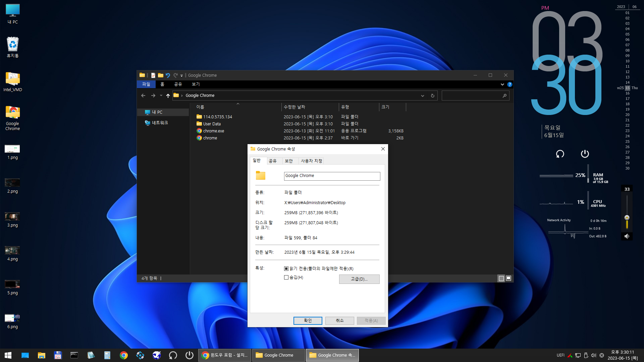Select the 6.png desktop thumbnail
The width and height of the screenshot is (644, 362).
click(x=13, y=321)
